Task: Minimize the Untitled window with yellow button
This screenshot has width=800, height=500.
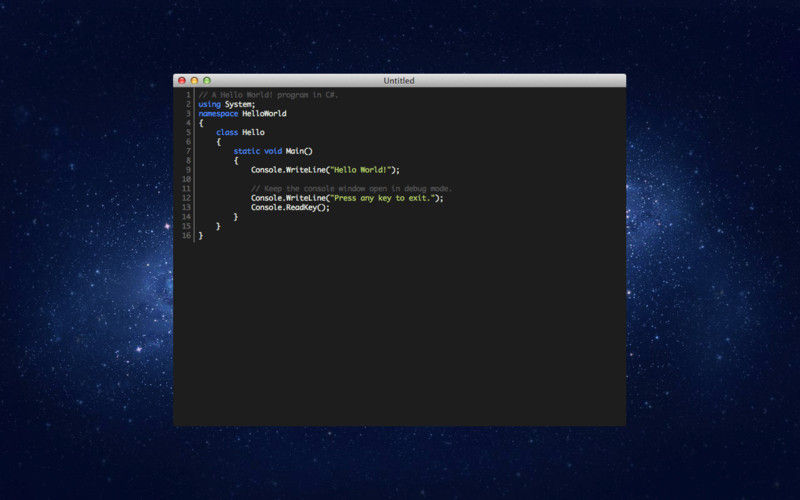Action: (x=194, y=80)
